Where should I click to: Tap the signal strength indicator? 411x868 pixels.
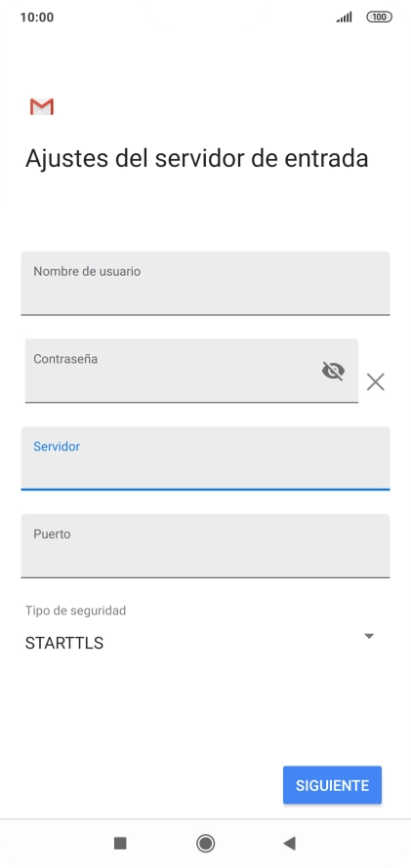pos(344,18)
